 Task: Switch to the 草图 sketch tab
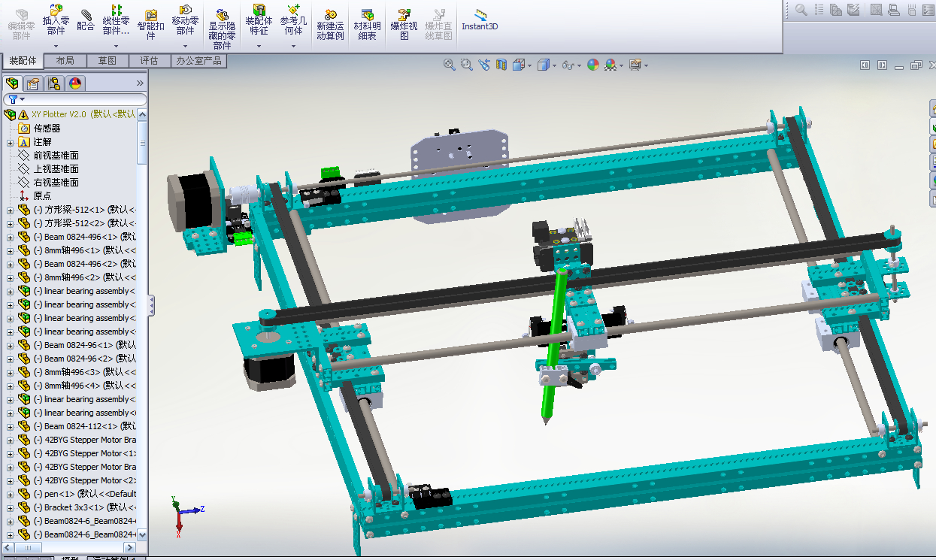click(108, 61)
